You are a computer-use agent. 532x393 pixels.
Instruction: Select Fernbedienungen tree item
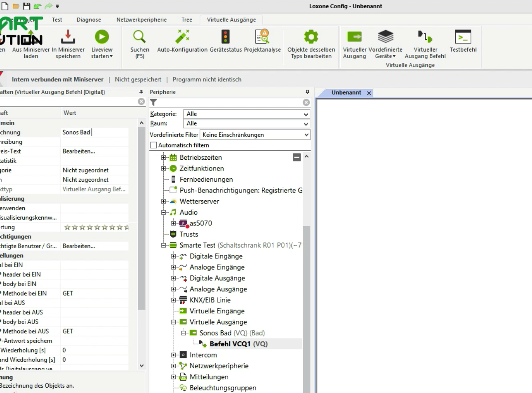click(206, 179)
